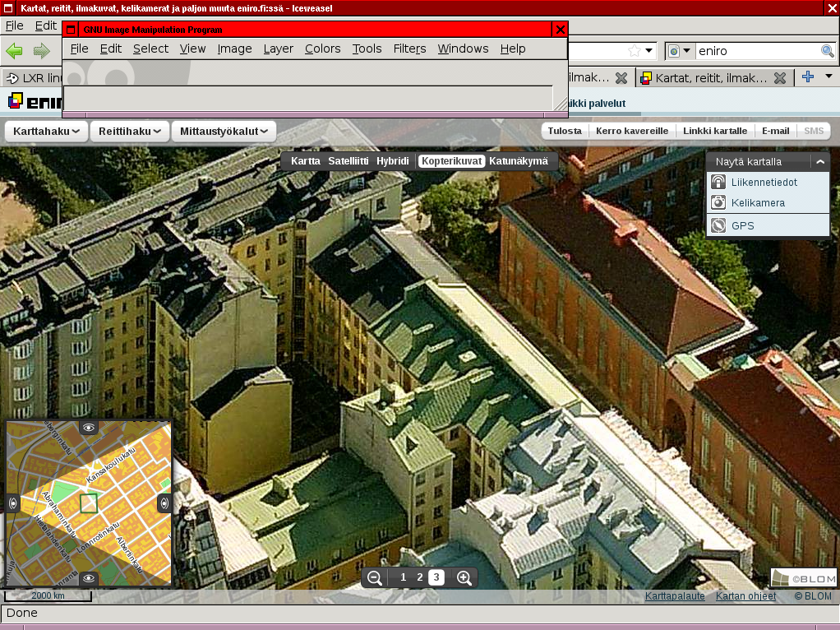
Task: Open GIMP Help menu
Action: [x=513, y=49]
